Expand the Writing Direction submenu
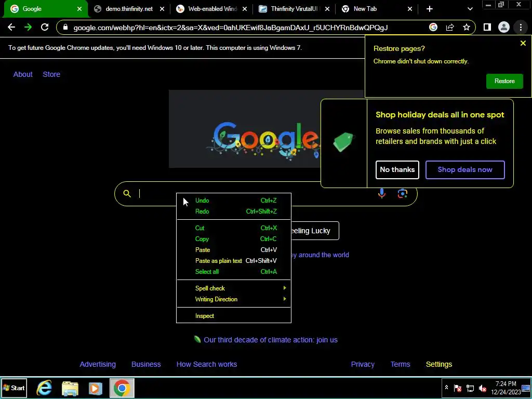 234,299
